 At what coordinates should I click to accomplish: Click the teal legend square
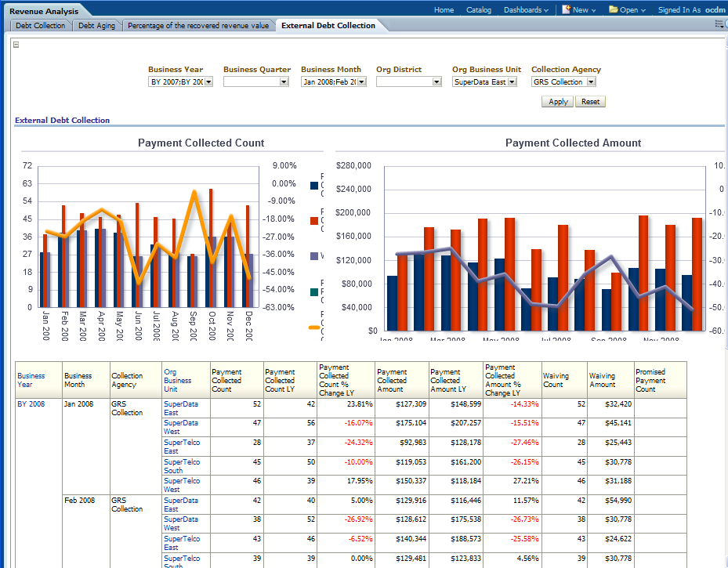coord(314,292)
